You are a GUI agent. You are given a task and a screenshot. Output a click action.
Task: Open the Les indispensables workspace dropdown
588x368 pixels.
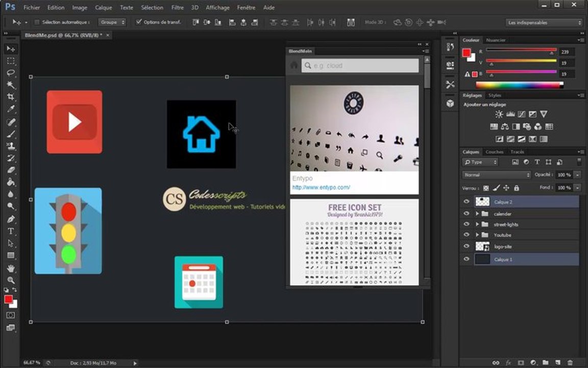544,22
